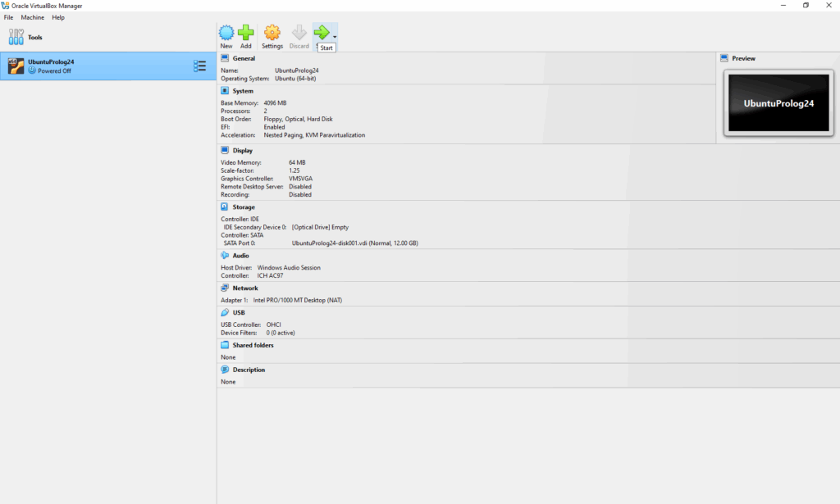840x504 pixels.
Task: Open the General settings heading link
Action: point(244,58)
